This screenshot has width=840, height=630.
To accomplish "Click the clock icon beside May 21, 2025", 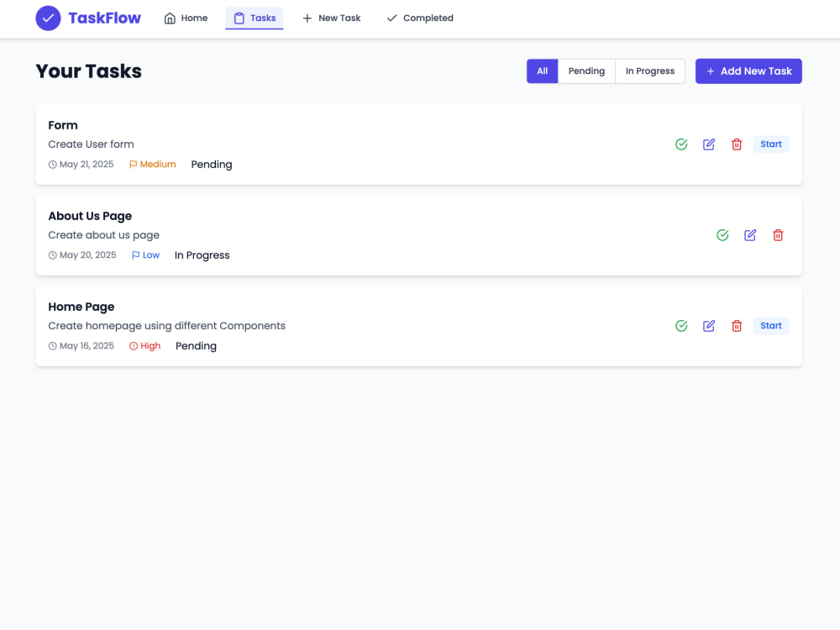I will [52, 165].
